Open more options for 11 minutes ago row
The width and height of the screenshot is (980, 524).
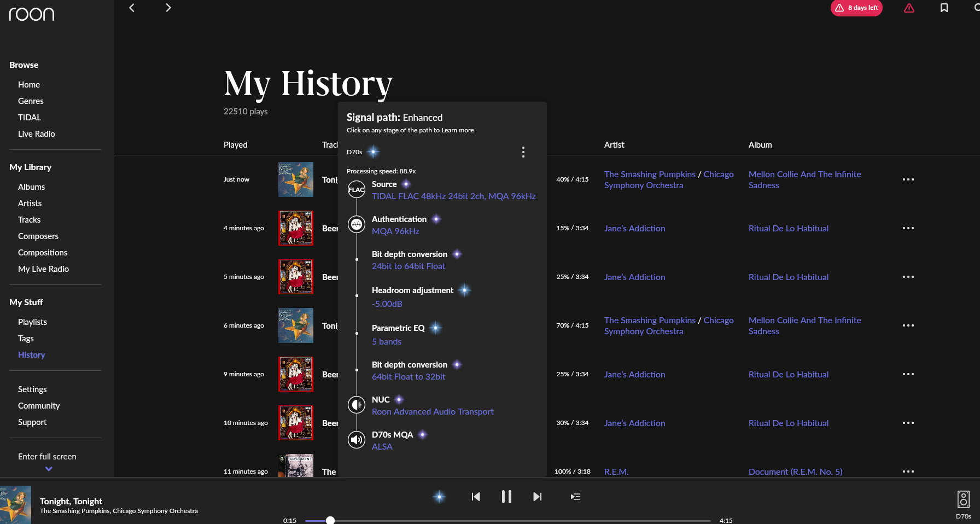(908, 471)
